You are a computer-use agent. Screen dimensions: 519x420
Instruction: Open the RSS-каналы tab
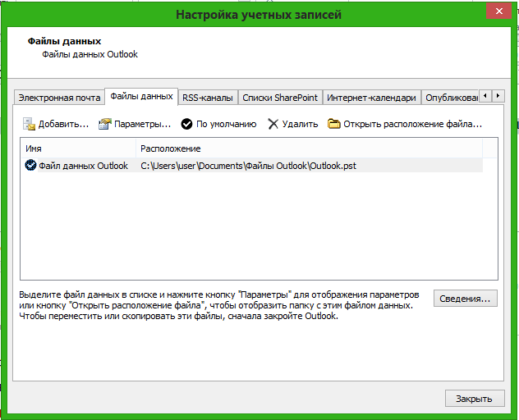[x=208, y=98]
